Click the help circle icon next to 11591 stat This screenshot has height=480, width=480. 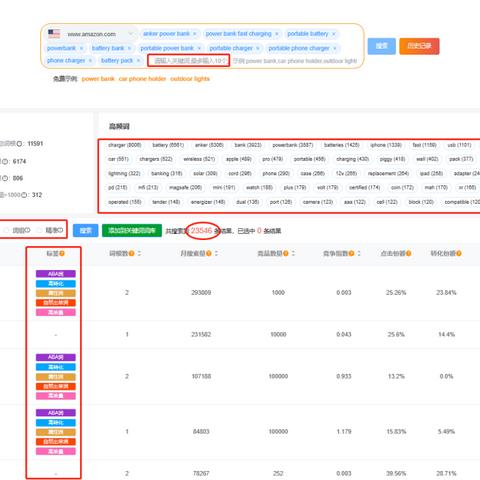[19, 144]
